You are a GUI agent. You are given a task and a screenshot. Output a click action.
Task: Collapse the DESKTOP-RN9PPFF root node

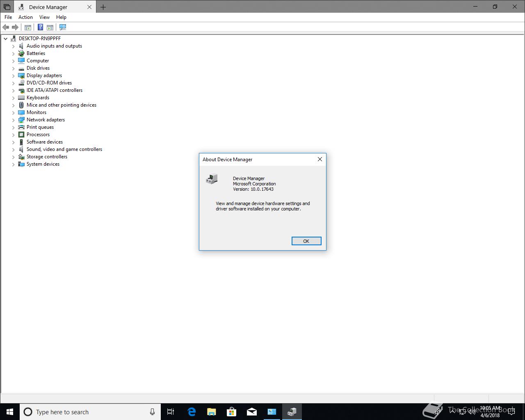[6, 39]
